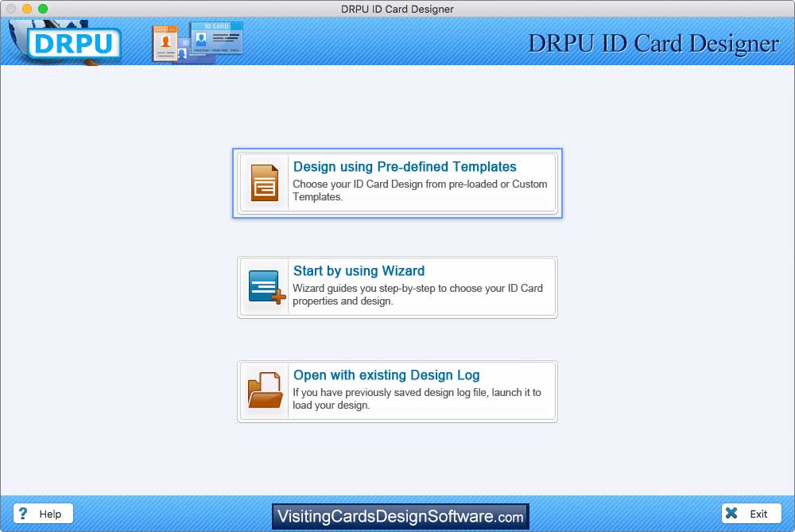This screenshot has width=795, height=532.
Task: Click the Exit cross icon
Action: [731, 513]
